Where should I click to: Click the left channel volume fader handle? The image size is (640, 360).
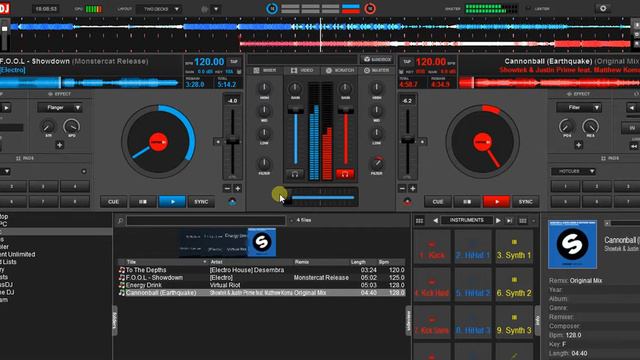tap(296, 109)
